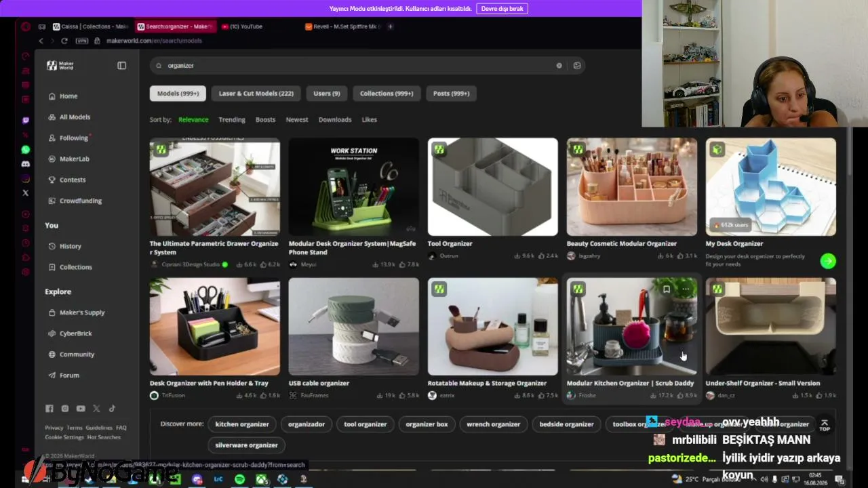Switch to Collections (999+) results tab
Image resolution: width=868 pixels, height=488 pixels.
pos(387,94)
